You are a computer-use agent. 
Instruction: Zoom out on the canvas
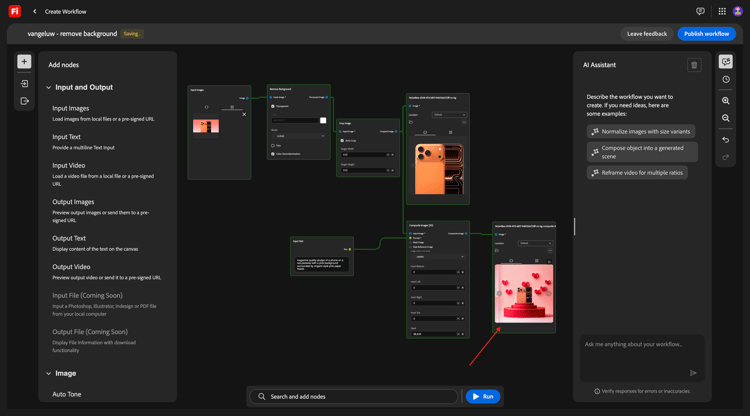(726, 118)
